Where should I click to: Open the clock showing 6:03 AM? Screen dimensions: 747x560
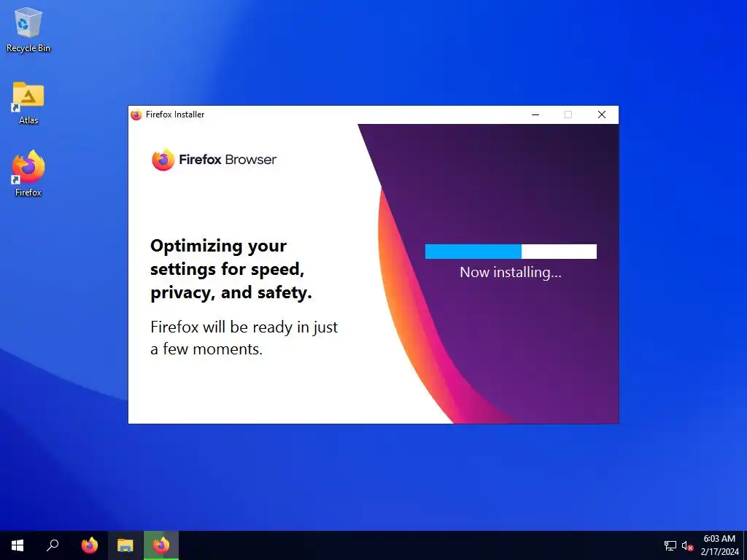click(719, 545)
